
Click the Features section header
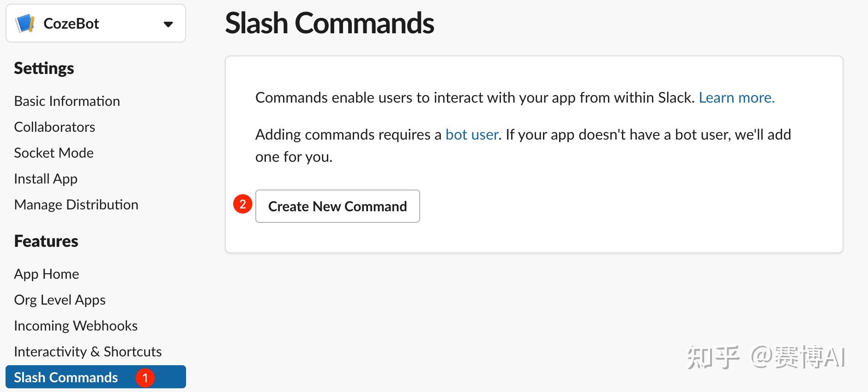point(46,241)
